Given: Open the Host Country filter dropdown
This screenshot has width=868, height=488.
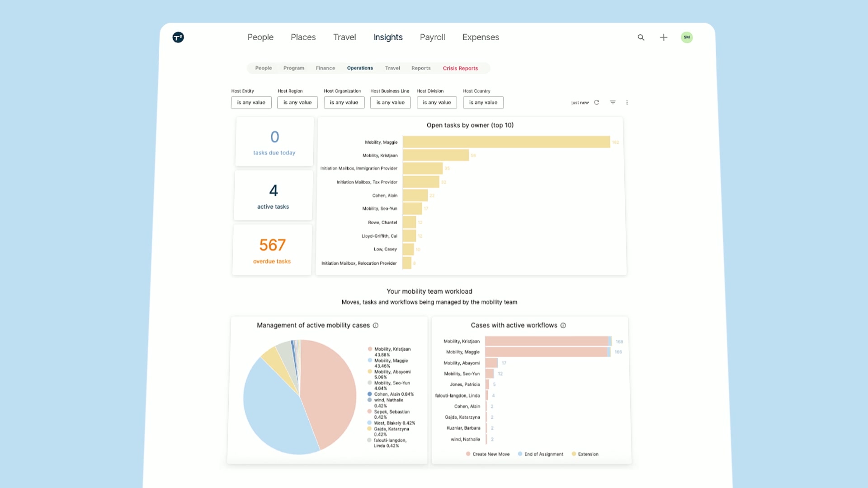Looking at the screenshot, I should pos(483,103).
